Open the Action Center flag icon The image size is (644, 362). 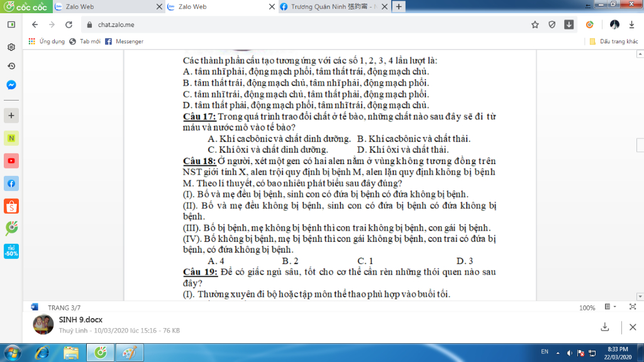coord(580,353)
